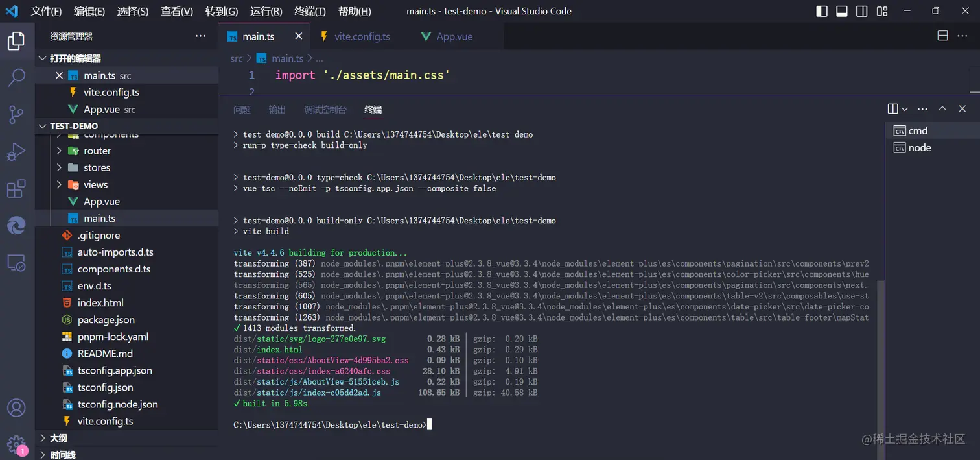This screenshot has width=980, height=460.
Task: Open the Help menu
Action: click(355, 11)
